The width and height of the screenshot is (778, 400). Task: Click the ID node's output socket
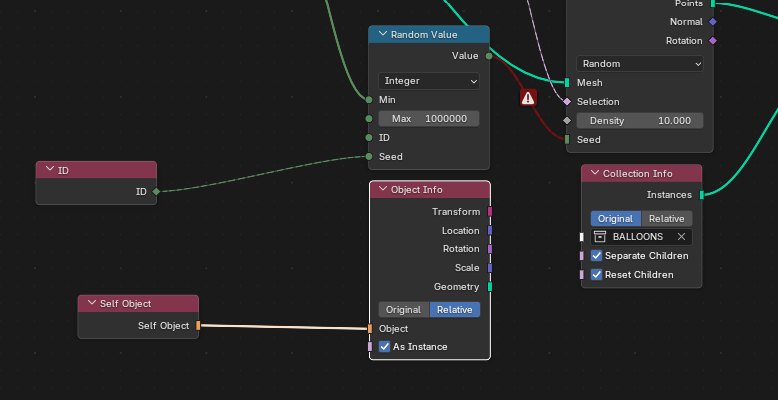[156, 192]
